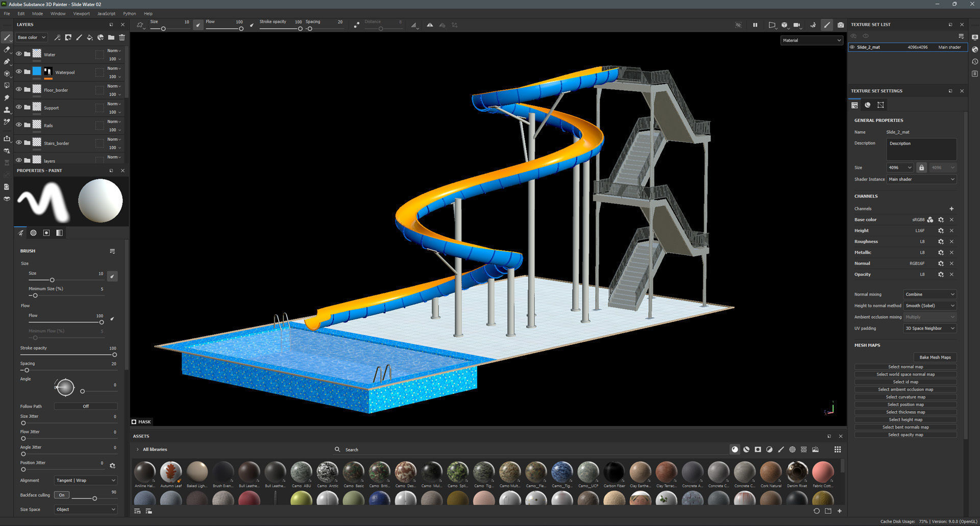This screenshot has width=980, height=526.
Task: Hide the Floor_border layer
Action: point(19,89)
